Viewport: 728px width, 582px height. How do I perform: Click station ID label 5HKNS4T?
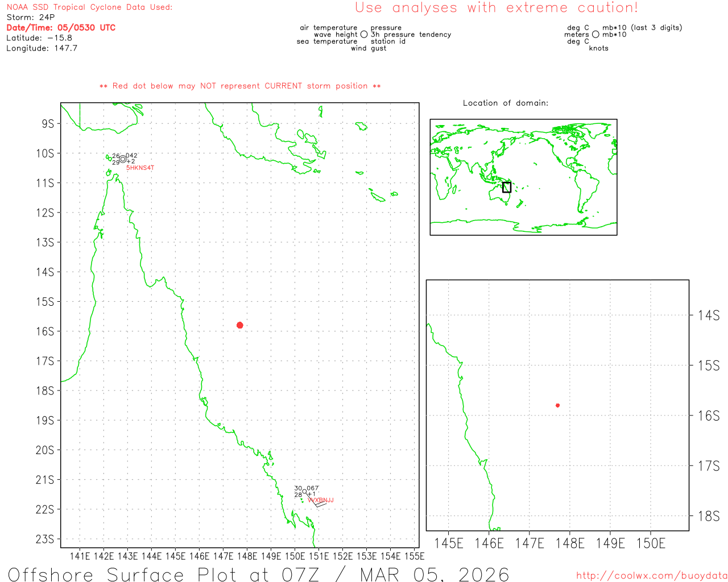tap(140, 168)
